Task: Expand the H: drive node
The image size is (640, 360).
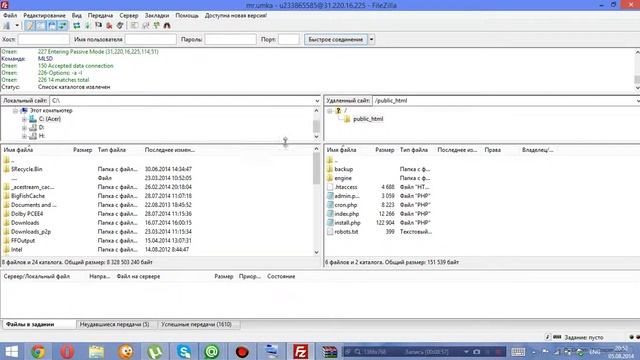Action: click(x=24, y=136)
